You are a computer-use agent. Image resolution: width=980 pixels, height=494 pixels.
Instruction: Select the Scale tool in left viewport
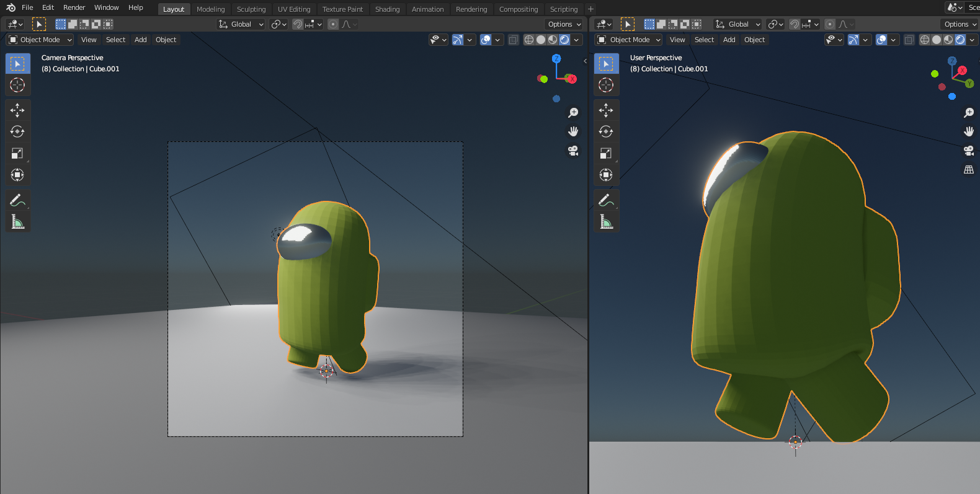[17, 153]
